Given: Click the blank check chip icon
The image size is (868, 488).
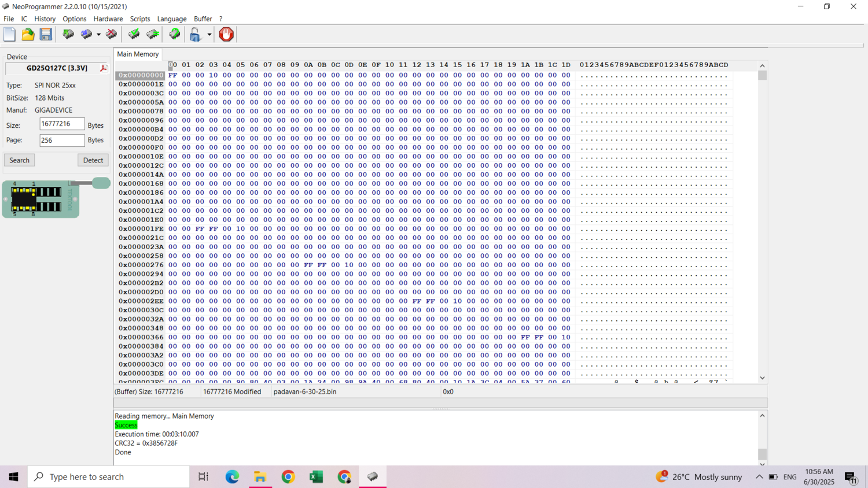Looking at the screenshot, I should 134,35.
